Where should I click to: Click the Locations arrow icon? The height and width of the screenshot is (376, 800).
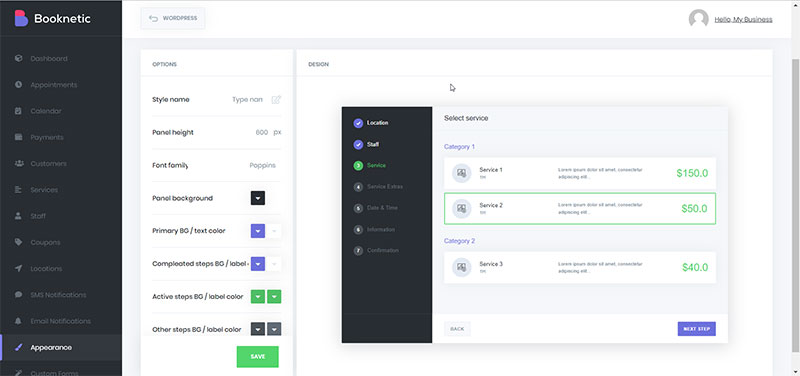(x=19, y=268)
